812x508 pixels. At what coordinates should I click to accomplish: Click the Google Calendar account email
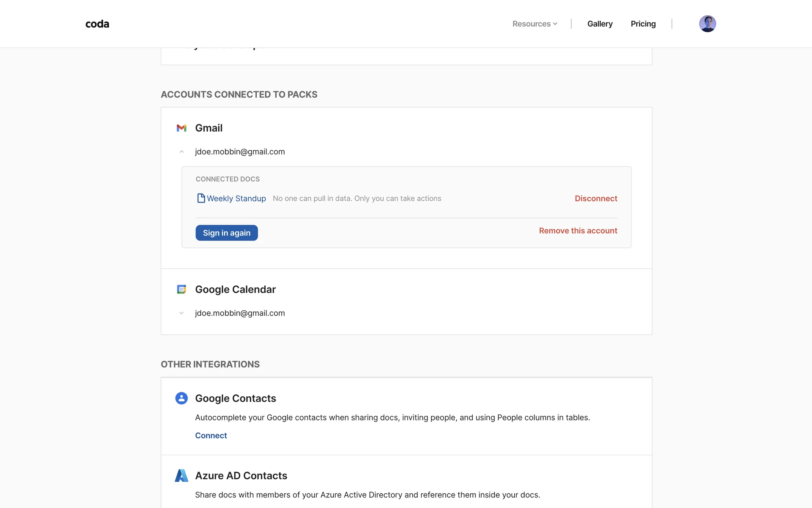tap(240, 313)
